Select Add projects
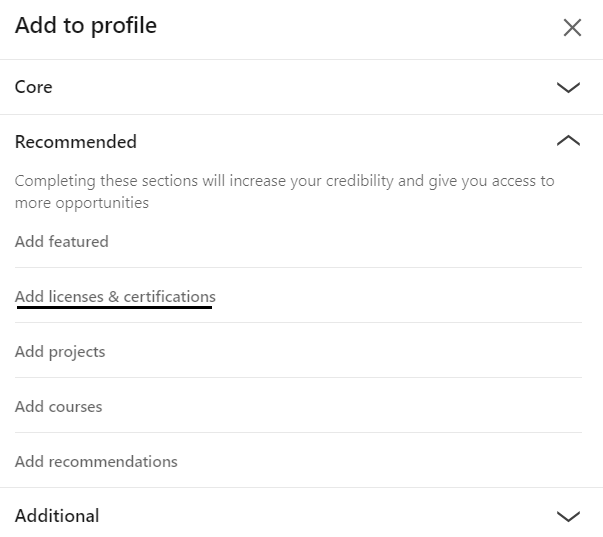Screen dimensions: 603x537 coord(60,351)
